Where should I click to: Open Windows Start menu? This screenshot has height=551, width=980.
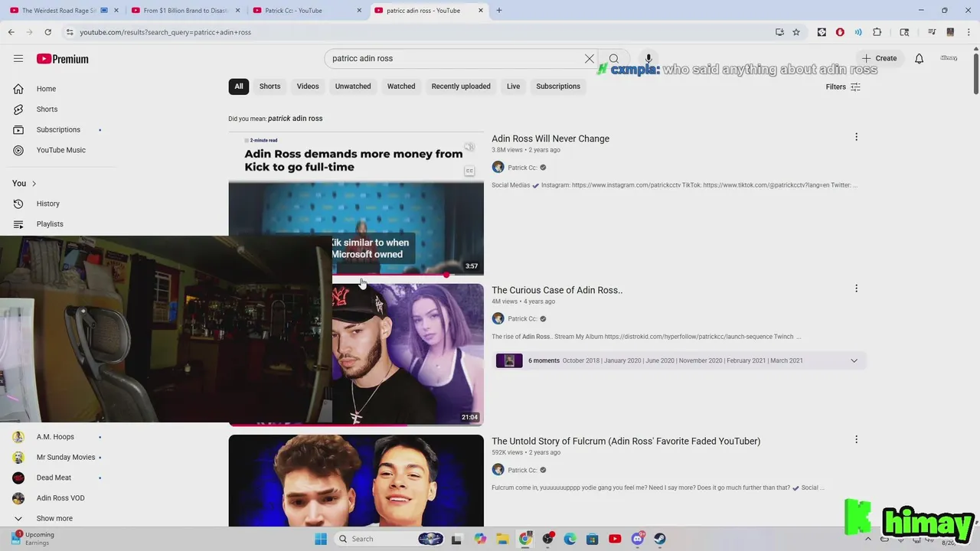pos(321,539)
